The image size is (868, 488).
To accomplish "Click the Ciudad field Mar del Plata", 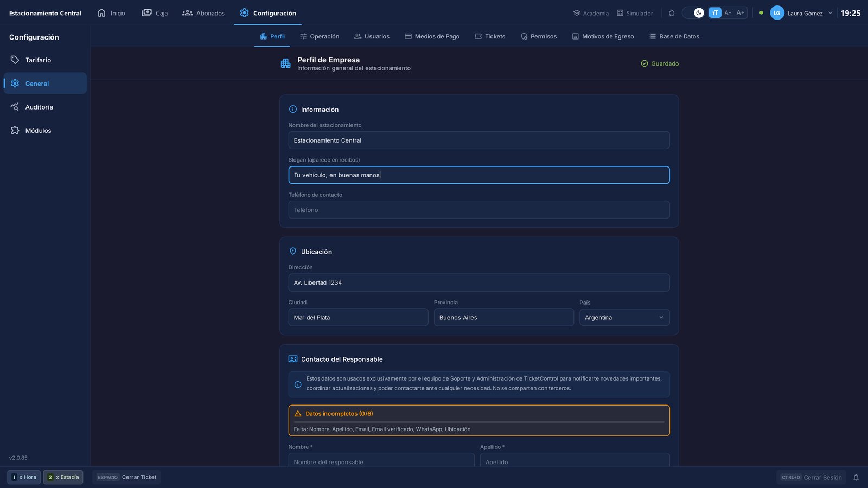I will click(358, 317).
